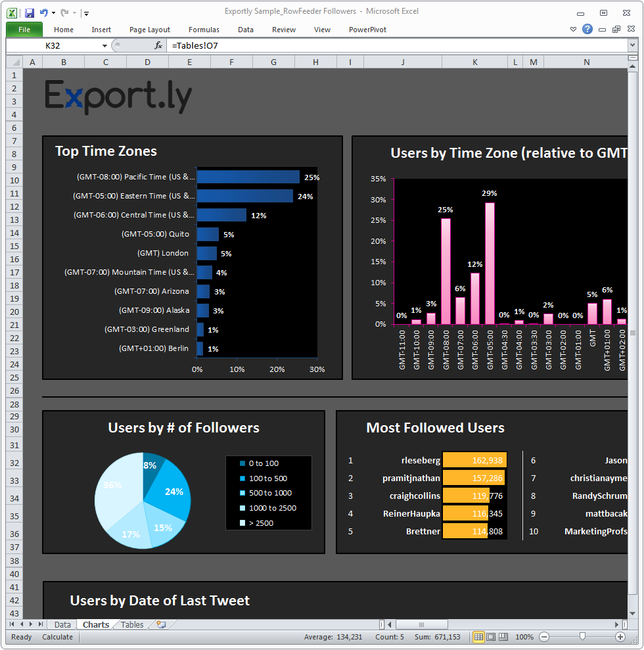Toggle the ribbon minimize chevron

click(573, 29)
